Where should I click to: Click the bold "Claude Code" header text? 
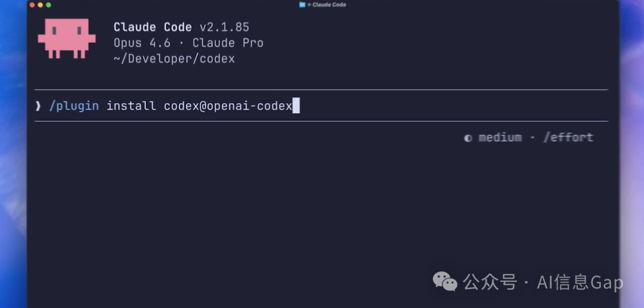[x=153, y=27]
